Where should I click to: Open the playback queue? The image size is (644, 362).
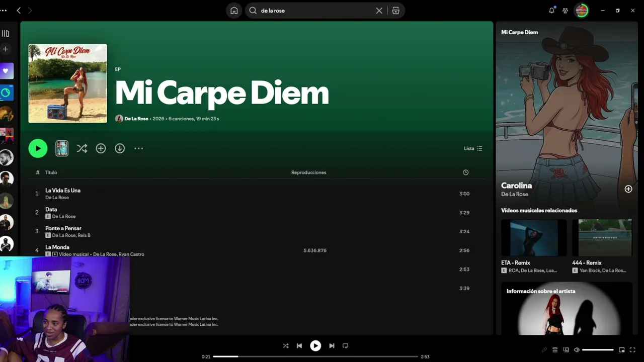tap(555, 350)
